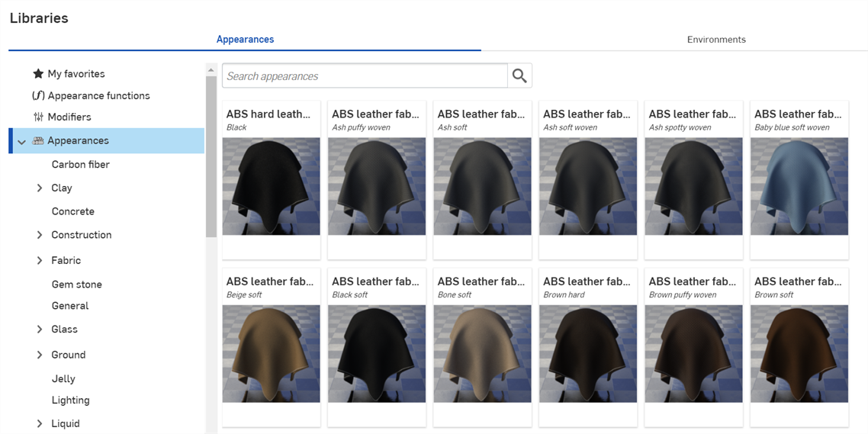This screenshot has width=868, height=434.
Task: Click the Appearance functions script icon
Action: pos(38,95)
